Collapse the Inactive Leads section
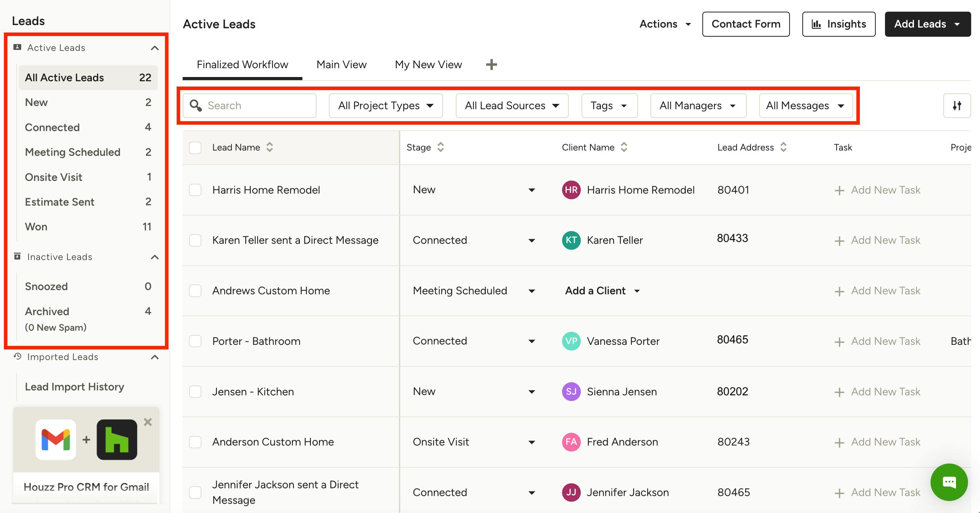980x513 pixels. pyautogui.click(x=154, y=257)
